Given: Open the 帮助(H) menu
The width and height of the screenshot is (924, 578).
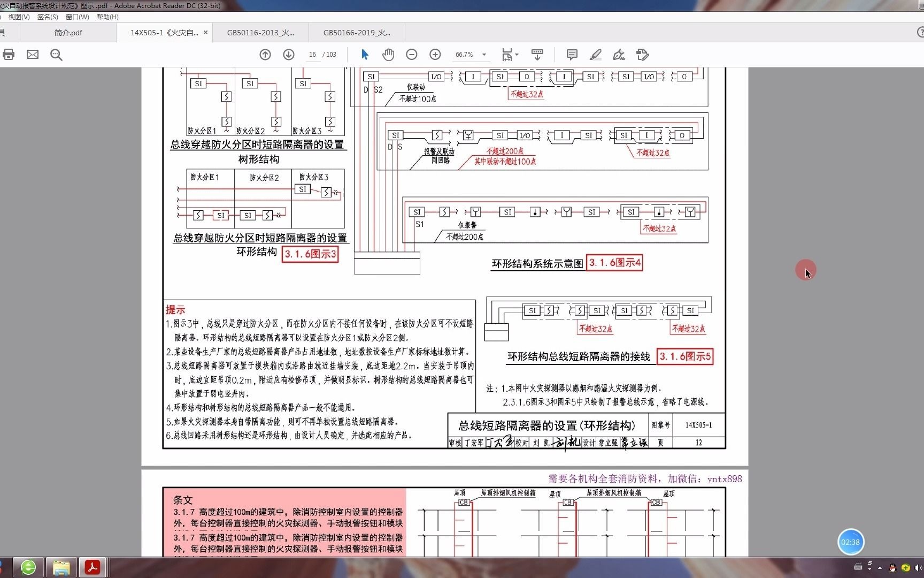Looking at the screenshot, I should coord(107,17).
